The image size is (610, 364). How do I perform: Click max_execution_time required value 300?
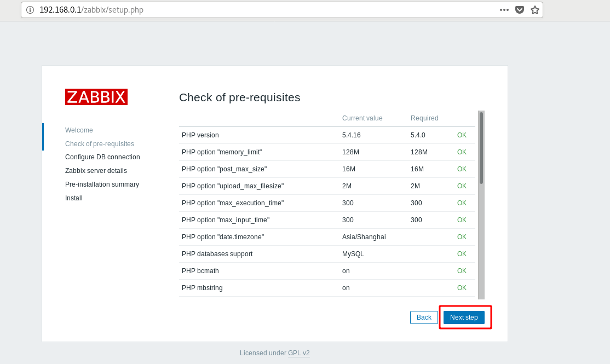416,203
